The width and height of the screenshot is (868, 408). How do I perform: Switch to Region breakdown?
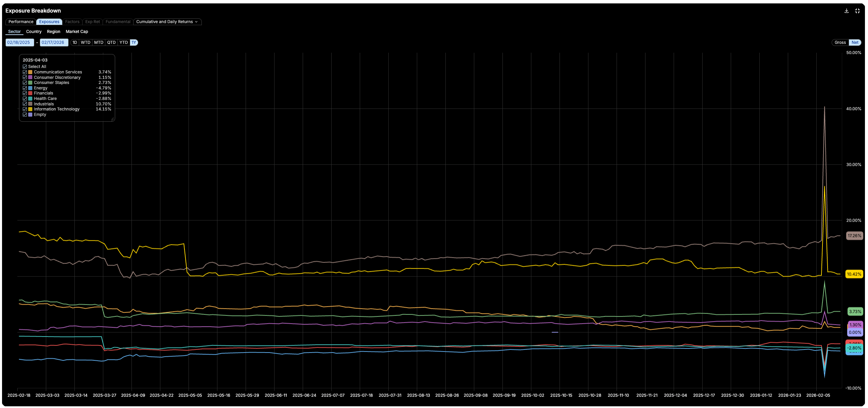(53, 32)
